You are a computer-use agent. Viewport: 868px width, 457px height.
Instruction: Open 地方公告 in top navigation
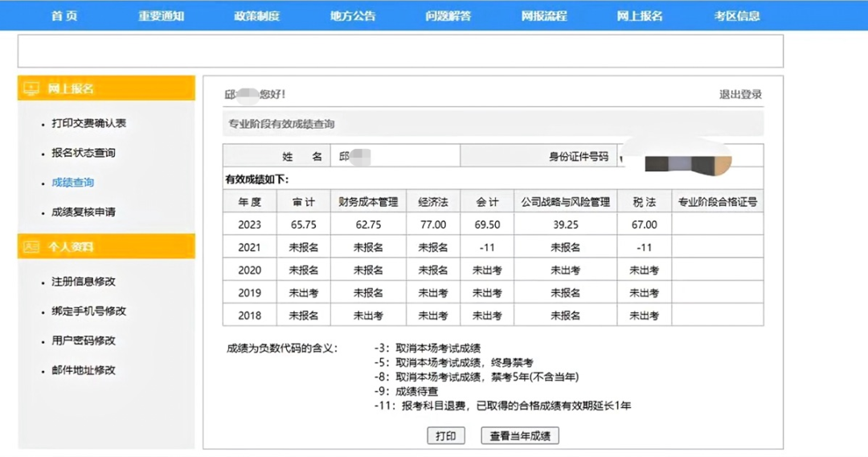(x=353, y=16)
